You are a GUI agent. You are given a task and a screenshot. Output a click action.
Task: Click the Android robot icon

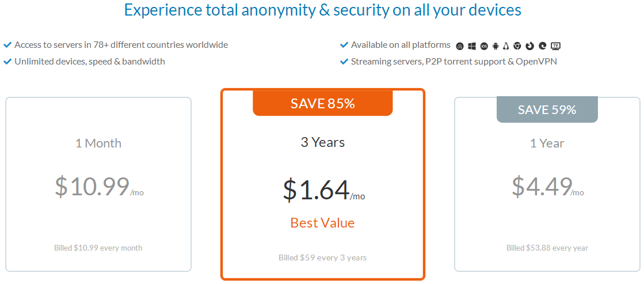(496, 46)
